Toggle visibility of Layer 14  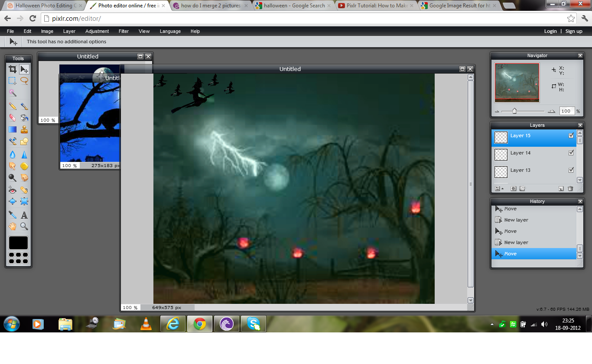coord(571,153)
